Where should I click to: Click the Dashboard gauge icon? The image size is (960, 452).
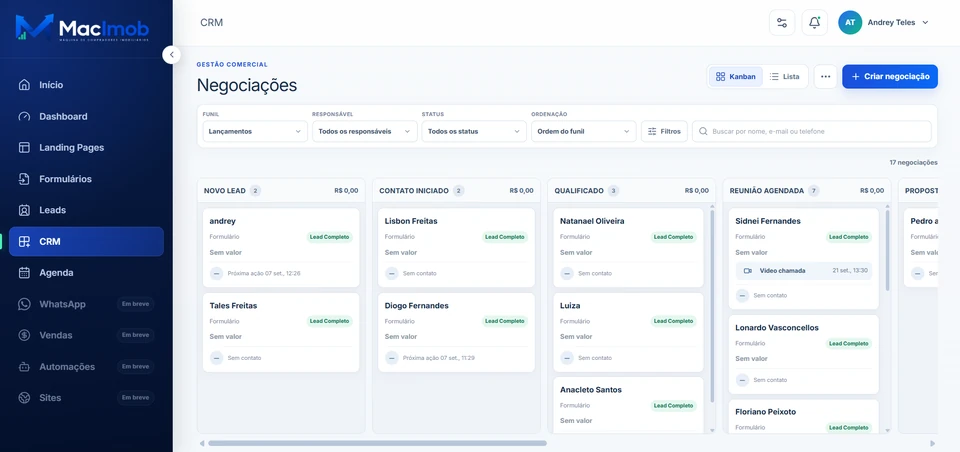point(24,116)
